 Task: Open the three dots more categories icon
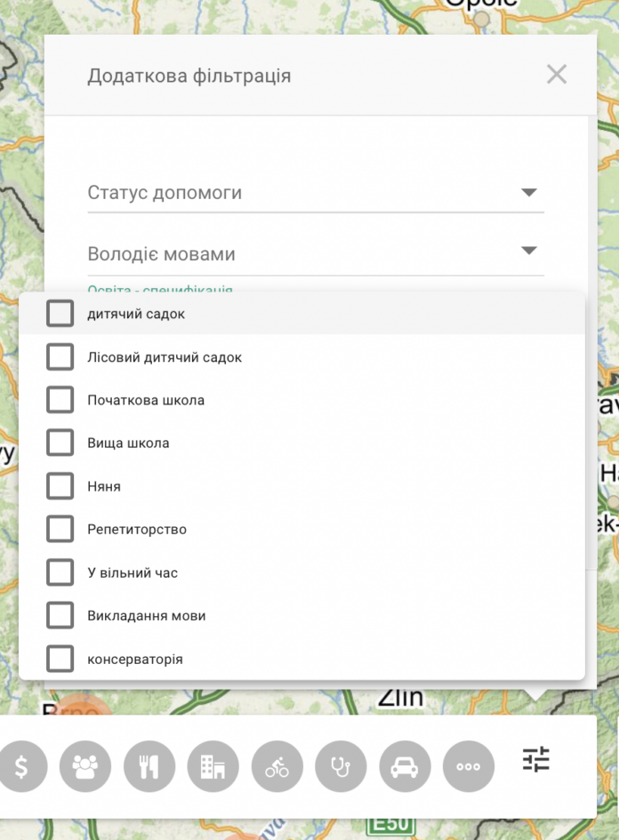(x=469, y=766)
